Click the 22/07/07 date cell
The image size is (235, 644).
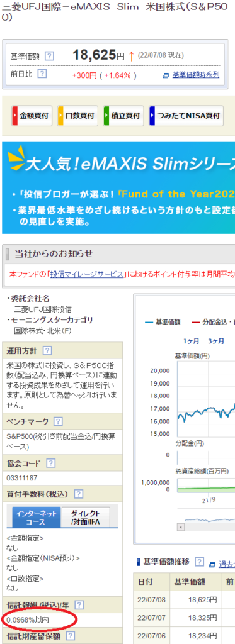click(x=151, y=618)
